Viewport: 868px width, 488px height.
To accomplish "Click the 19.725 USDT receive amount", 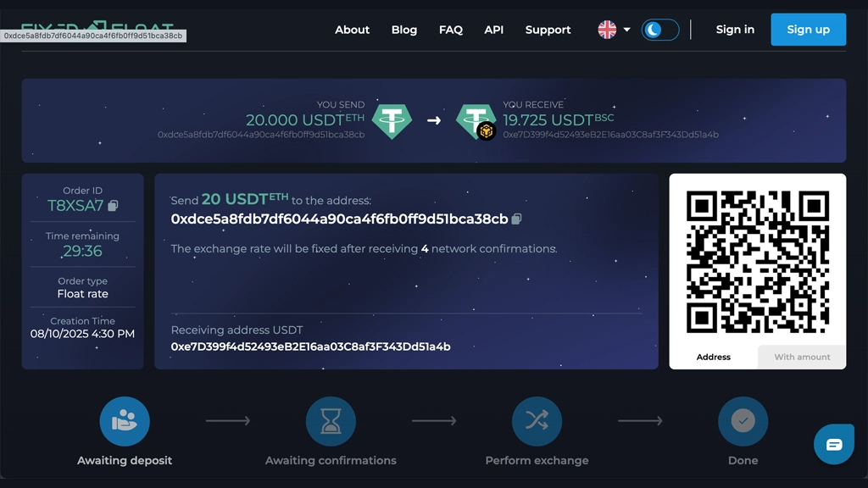I will 558,119.
